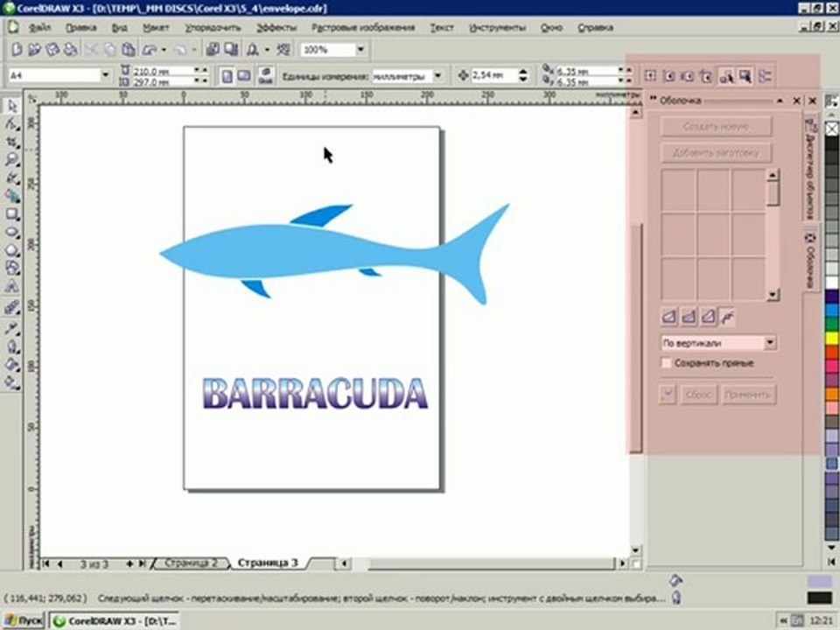Click the Windows Пуск start button
This screenshot has width=840, height=630.
pyautogui.click(x=24, y=621)
